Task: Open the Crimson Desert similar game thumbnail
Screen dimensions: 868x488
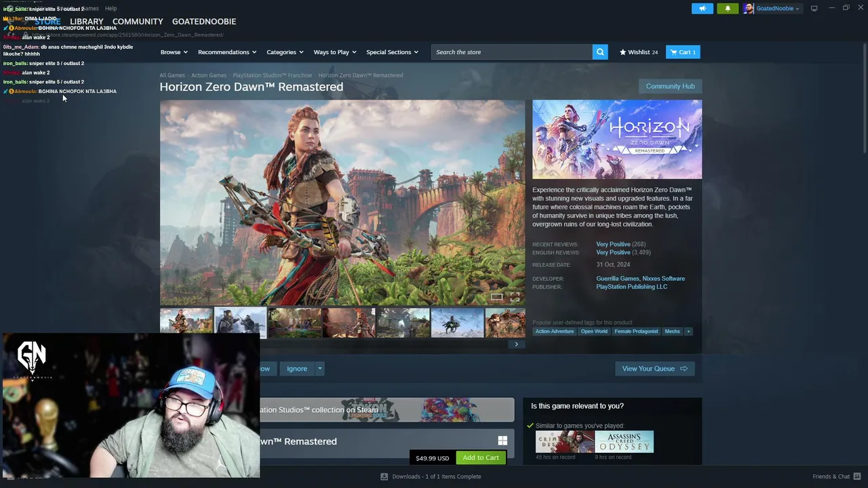Action: [565, 441]
